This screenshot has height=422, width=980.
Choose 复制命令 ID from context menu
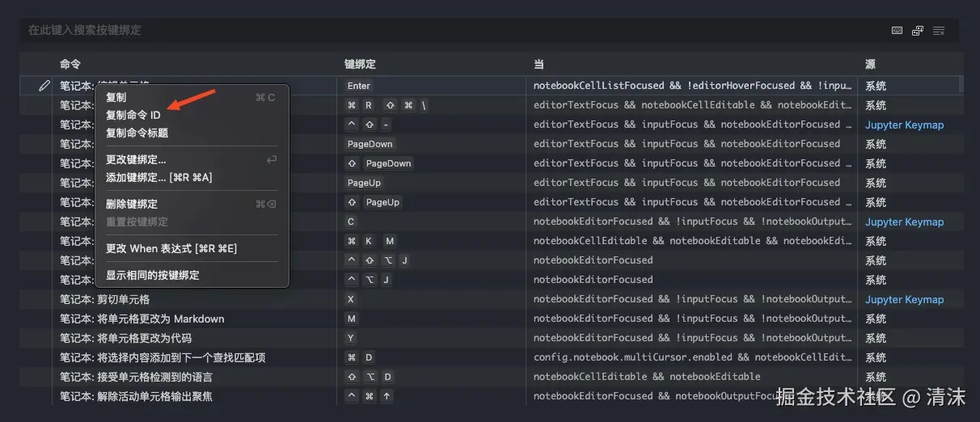(x=133, y=115)
